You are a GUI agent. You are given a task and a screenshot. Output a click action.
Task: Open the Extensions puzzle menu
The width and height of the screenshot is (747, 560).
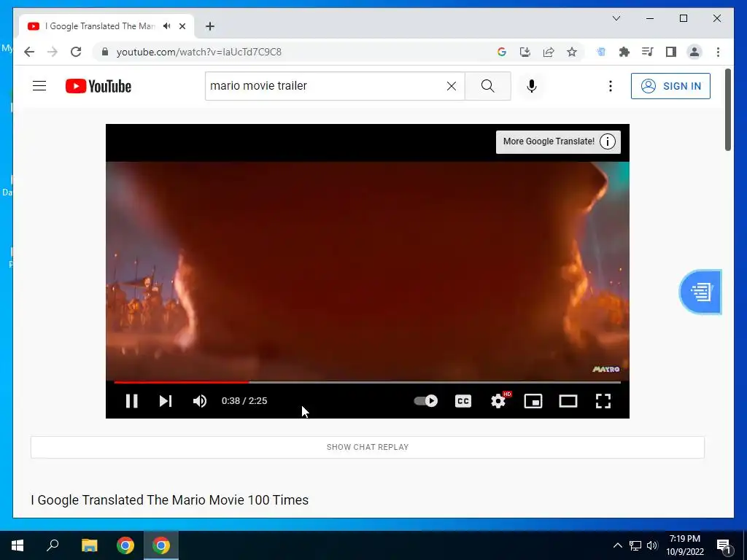point(624,52)
